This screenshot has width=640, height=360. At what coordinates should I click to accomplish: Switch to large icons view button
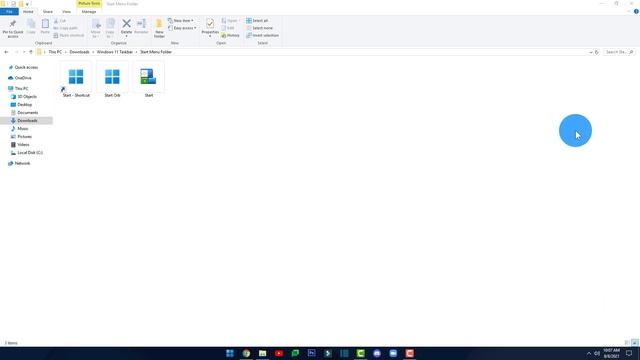click(x=634, y=343)
